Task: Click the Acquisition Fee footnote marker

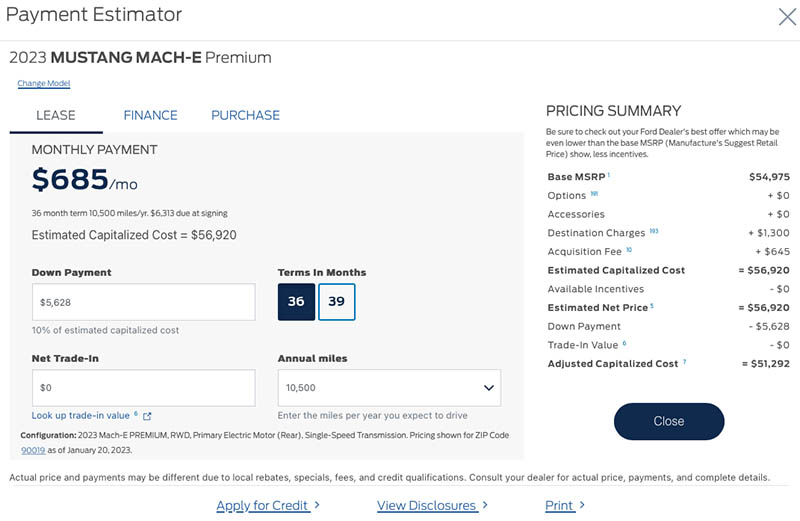Action: pyautogui.click(x=629, y=250)
